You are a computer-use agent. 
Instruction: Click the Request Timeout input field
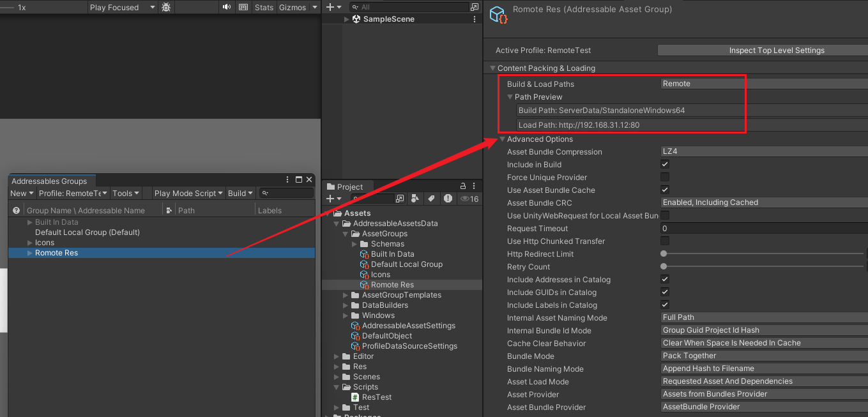(764, 228)
